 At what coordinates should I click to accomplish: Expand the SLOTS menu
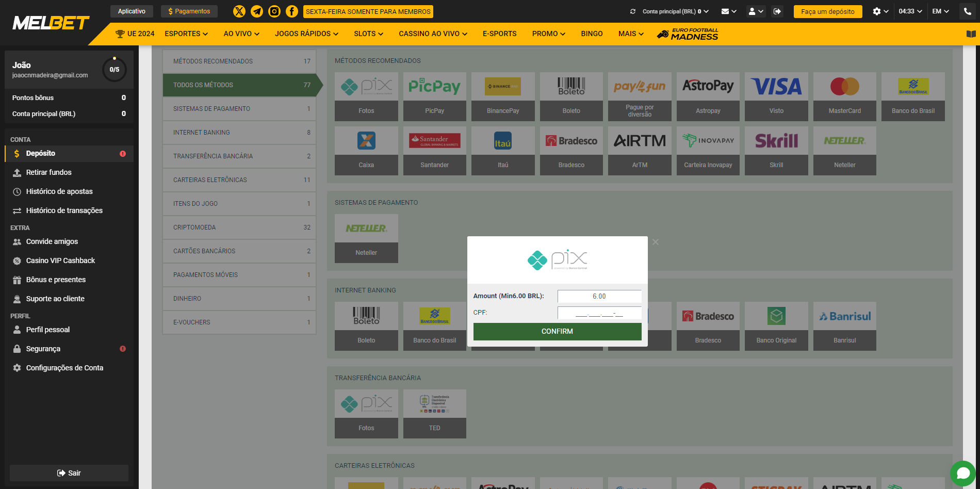point(368,34)
